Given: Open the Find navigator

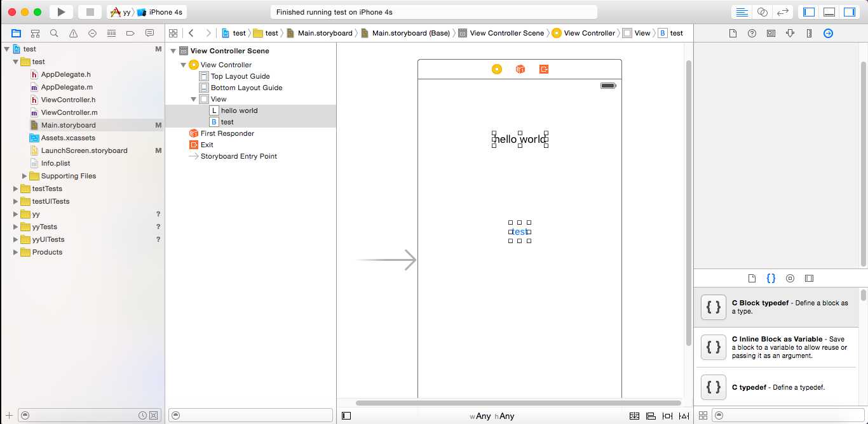Looking at the screenshot, I should (x=54, y=33).
